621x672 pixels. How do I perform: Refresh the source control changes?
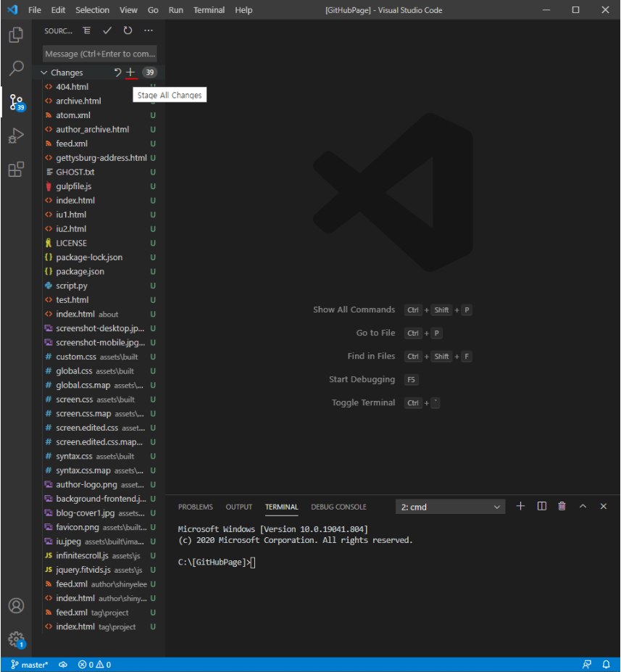[x=128, y=30]
